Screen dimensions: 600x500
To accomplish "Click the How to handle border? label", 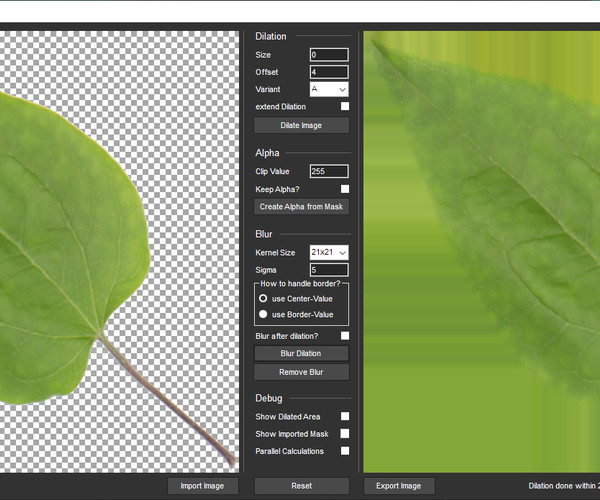I will click(300, 284).
